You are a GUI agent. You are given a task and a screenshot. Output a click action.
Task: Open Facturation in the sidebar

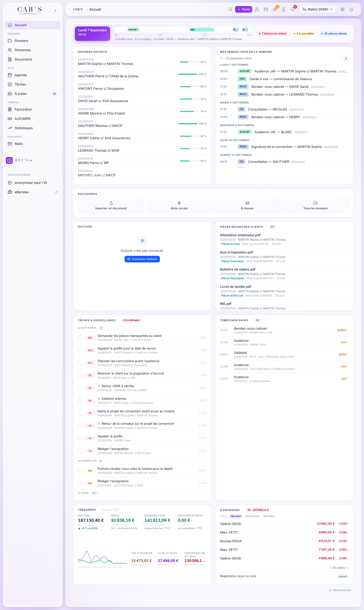pos(33,110)
